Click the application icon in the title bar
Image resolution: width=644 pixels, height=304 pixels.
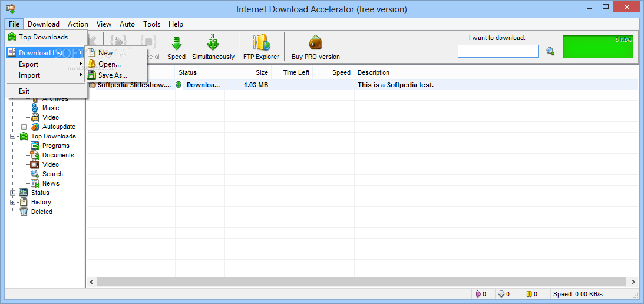pyautogui.click(x=11, y=8)
